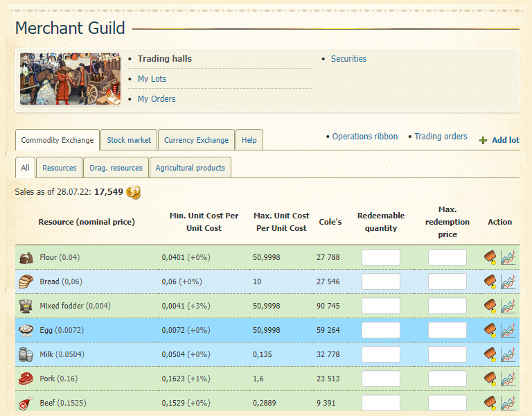Open the My Orders link
The image size is (532, 416).
(157, 99)
